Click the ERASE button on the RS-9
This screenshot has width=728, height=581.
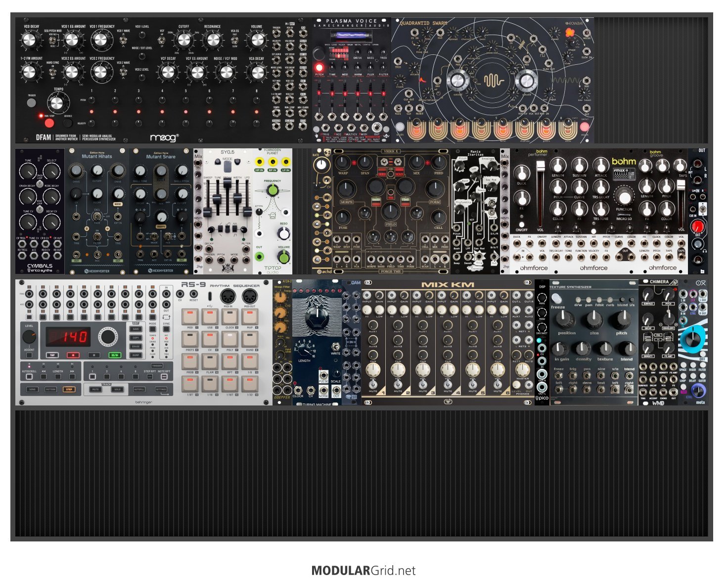pyautogui.click(x=136, y=347)
